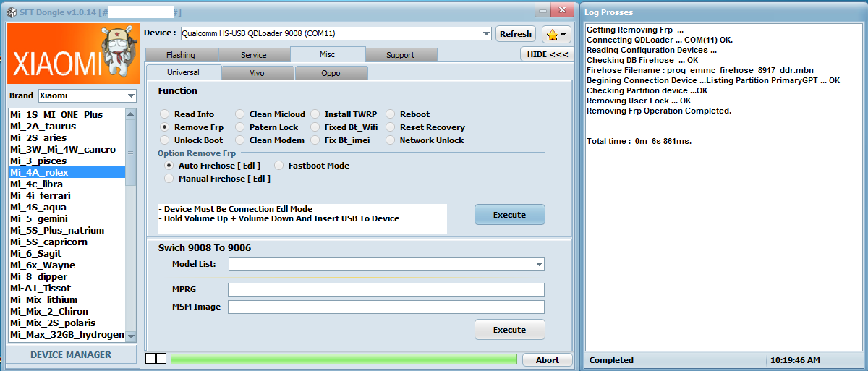Open the Universal sub-tab
Screen dimensions: 868x371
tap(184, 72)
